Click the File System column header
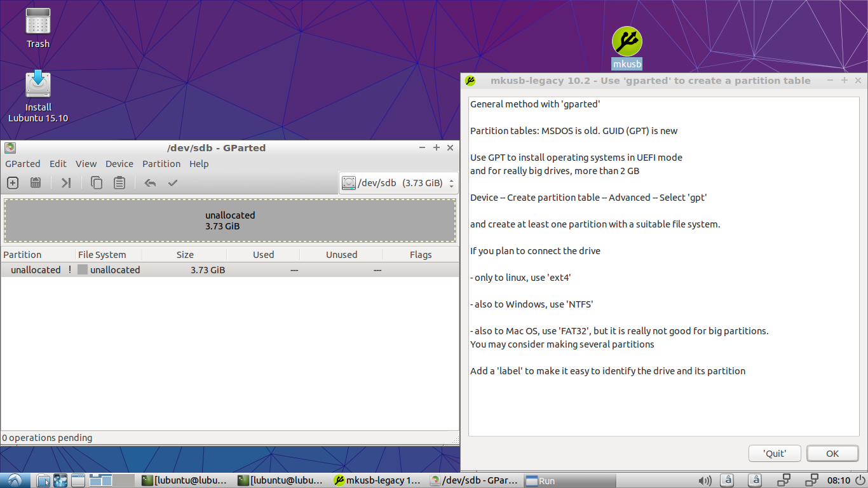The height and width of the screenshot is (488, 868). point(108,255)
